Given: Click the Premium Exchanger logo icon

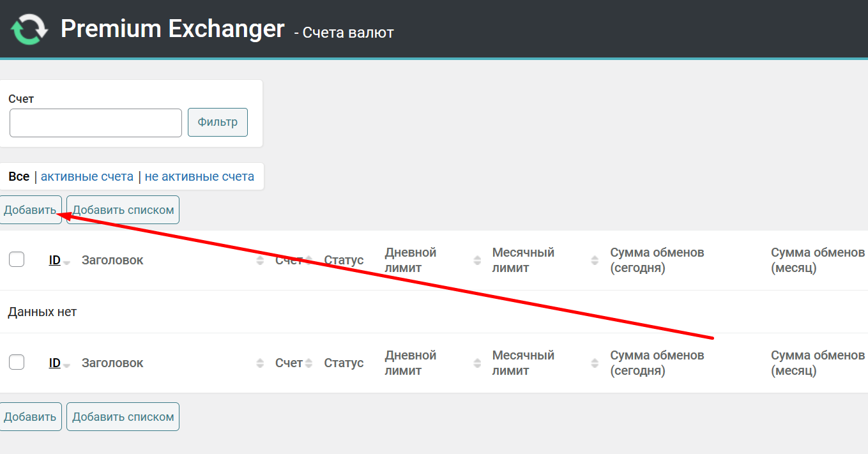Looking at the screenshot, I should (29, 29).
